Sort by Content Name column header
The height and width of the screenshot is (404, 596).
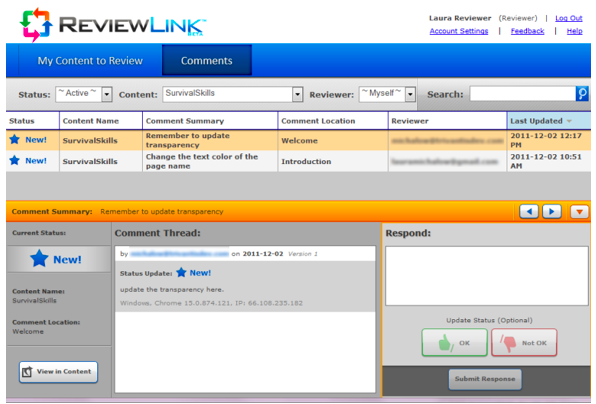pos(101,121)
